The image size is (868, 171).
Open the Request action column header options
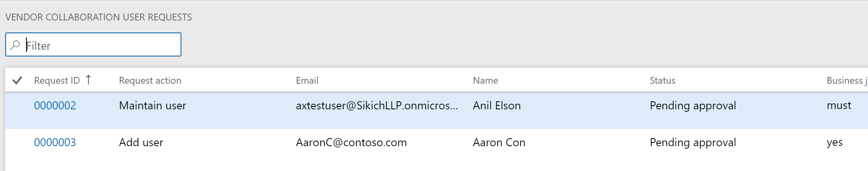click(150, 80)
